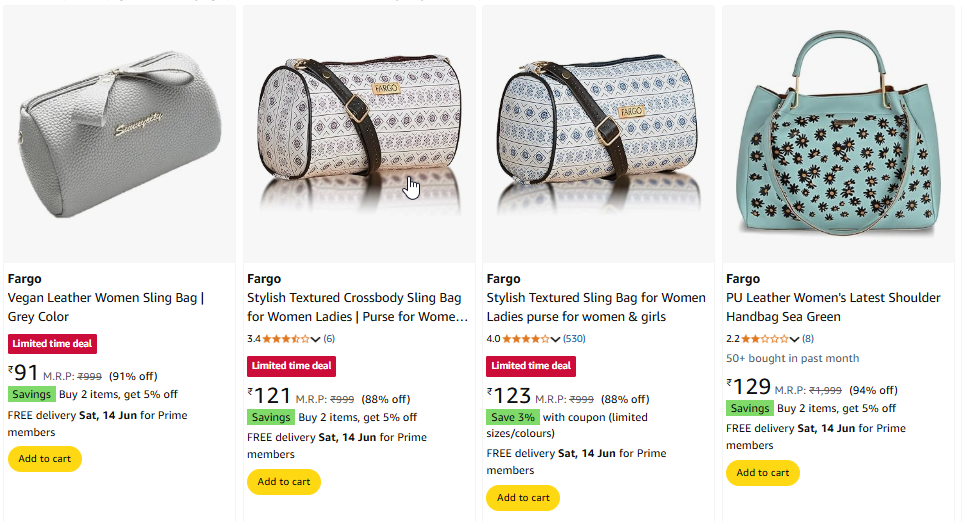Click the 3.4 star rating icon
Viewport: 962px width, 522px height.
point(286,339)
